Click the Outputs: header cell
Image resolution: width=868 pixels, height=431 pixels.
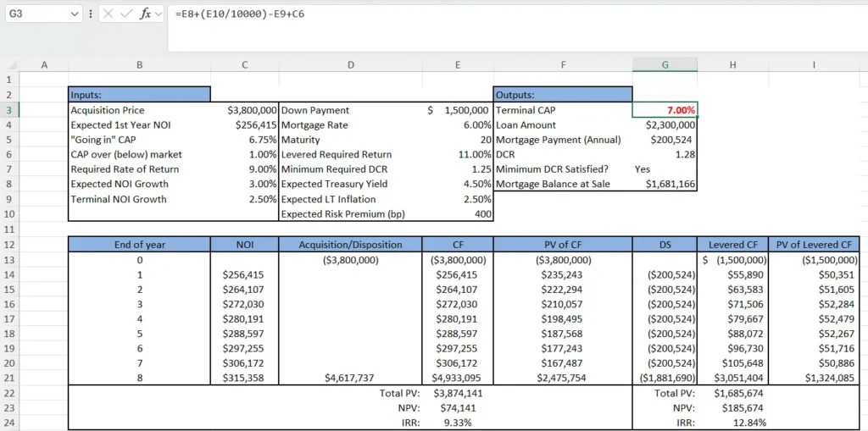click(563, 95)
